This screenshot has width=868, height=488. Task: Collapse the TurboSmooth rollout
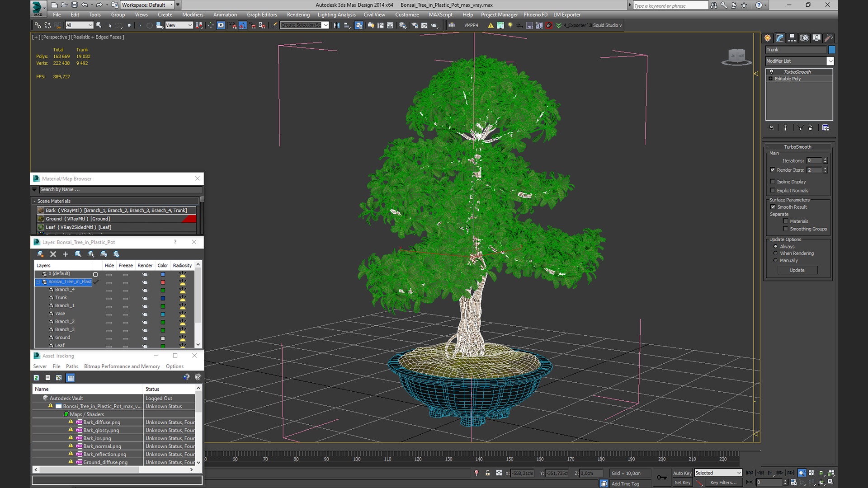pyautogui.click(x=798, y=147)
